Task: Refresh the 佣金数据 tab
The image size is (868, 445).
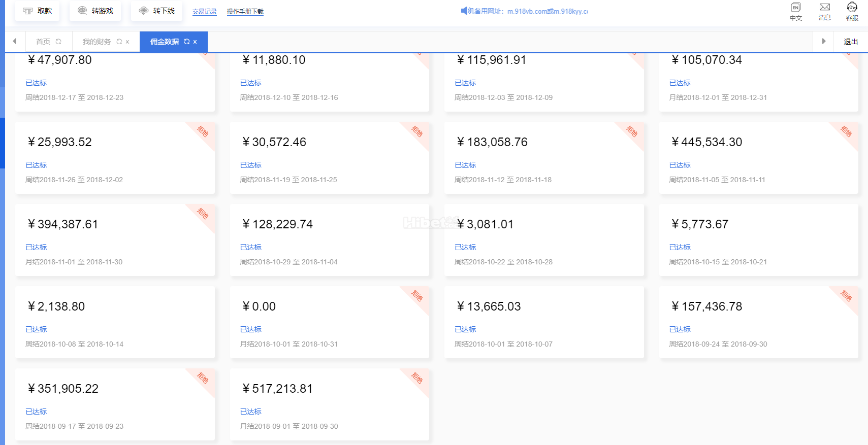Action: (187, 42)
